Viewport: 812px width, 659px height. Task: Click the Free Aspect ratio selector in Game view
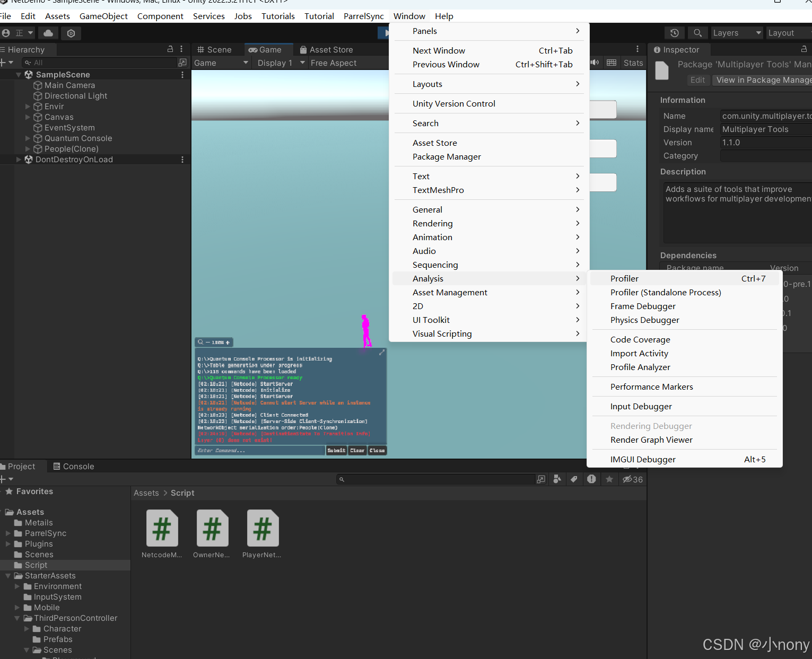333,63
